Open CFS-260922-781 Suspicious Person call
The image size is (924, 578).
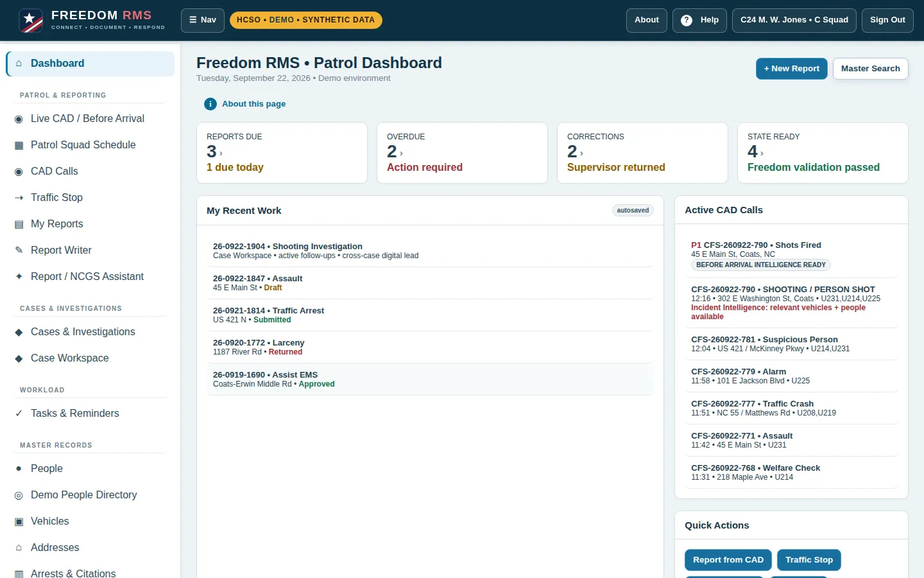791,344
